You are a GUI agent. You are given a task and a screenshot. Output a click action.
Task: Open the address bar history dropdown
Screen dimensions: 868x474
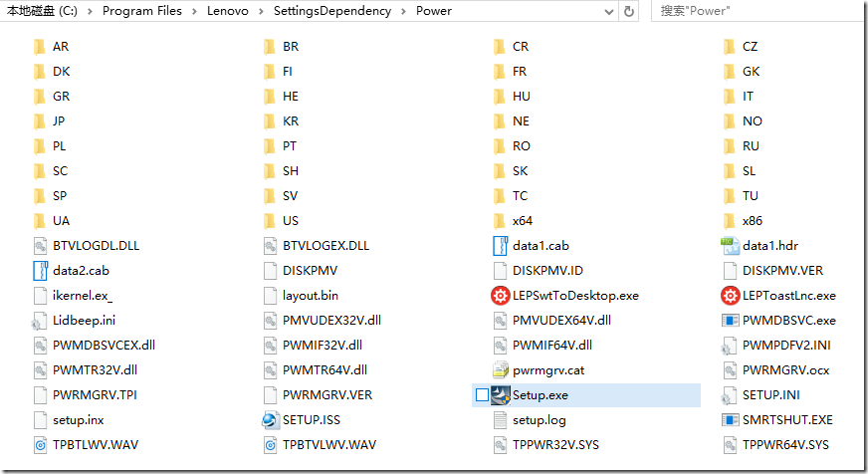[609, 11]
